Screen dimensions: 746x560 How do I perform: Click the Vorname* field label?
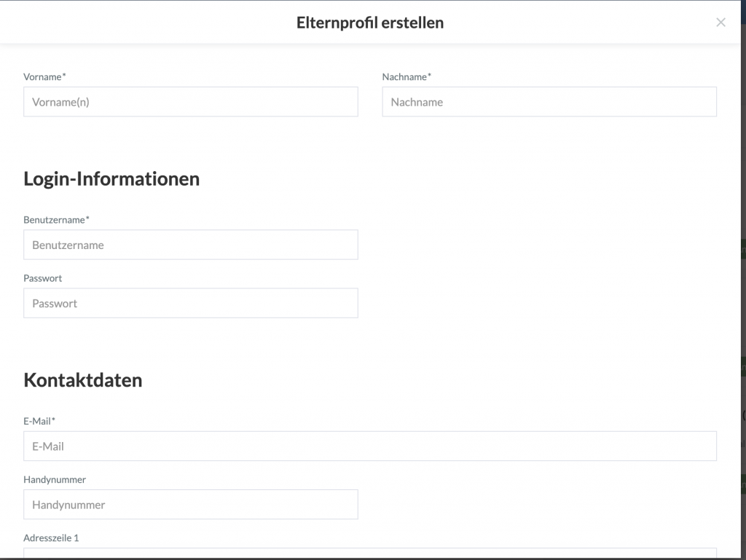[44, 76]
